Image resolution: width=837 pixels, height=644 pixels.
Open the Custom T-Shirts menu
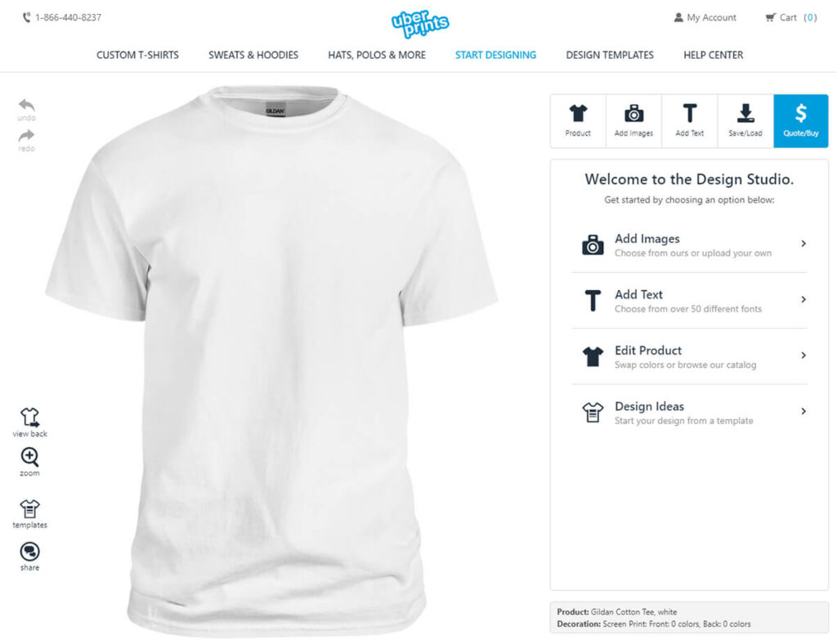(137, 55)
